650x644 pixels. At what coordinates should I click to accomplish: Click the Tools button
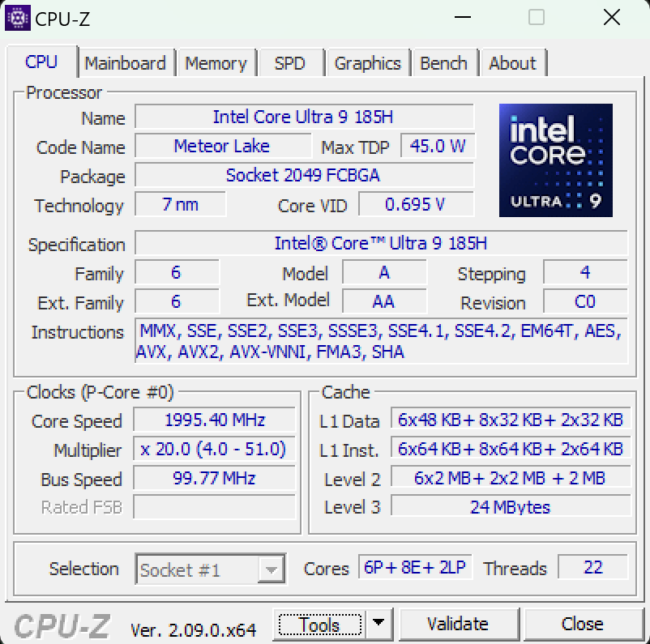(x=319, y=624)
